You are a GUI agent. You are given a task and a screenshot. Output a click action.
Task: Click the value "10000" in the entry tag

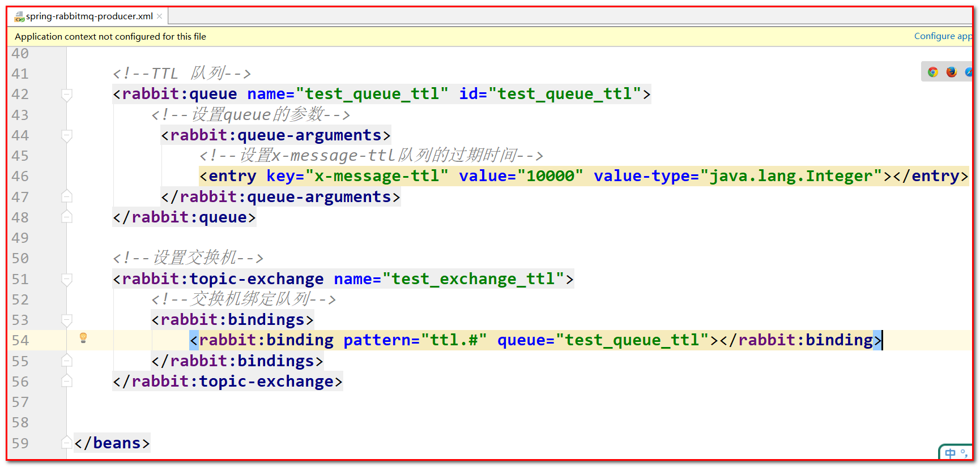[550, 177]
